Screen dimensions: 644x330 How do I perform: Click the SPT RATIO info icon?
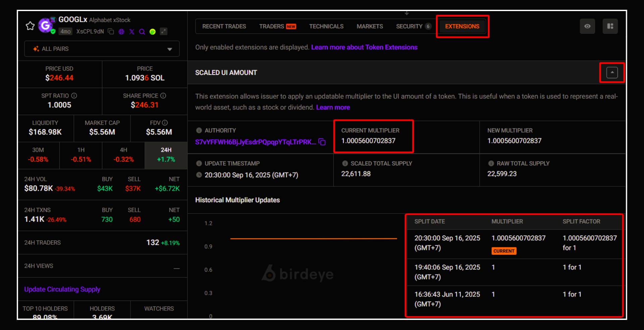point(74,96)
